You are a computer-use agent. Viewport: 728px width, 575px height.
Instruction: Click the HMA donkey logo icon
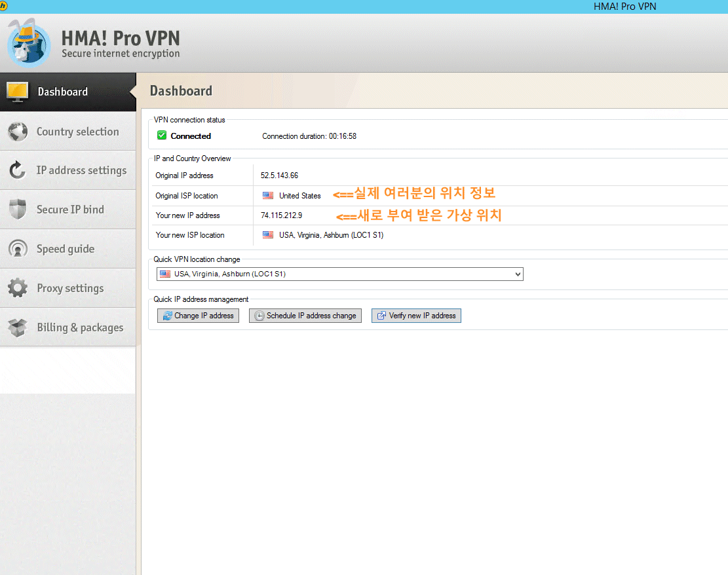[x=29, y=43]
